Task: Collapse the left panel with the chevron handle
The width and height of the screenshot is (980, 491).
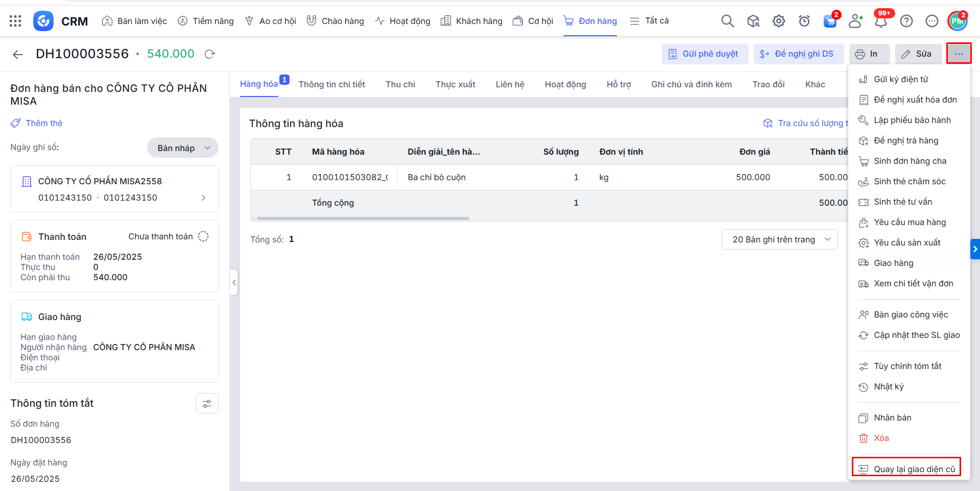Action: click(x=234, y=282)
